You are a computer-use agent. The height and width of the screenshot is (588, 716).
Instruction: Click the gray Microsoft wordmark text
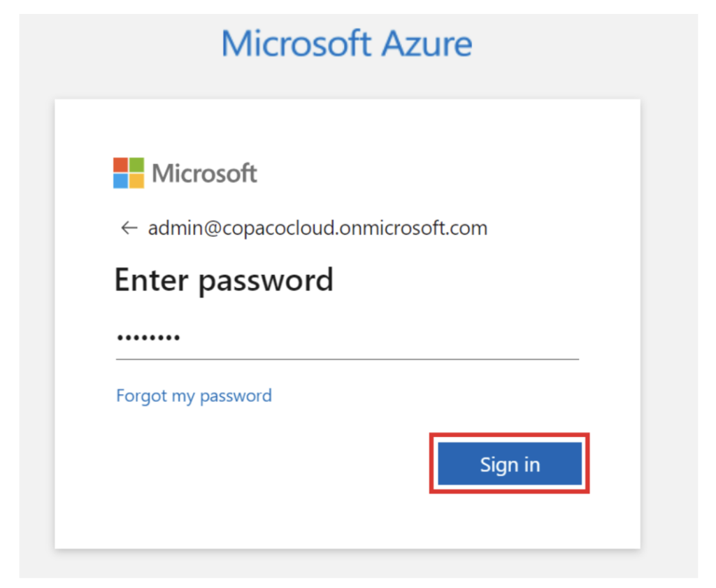tap(204, 173)
